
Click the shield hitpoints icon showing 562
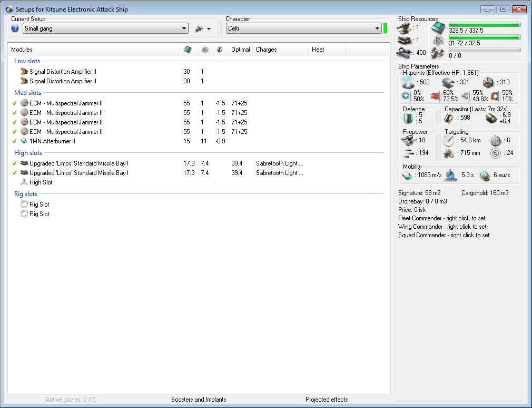[408, 82]
